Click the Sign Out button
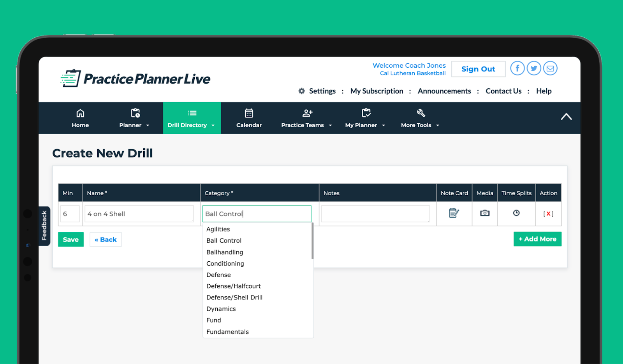The image size is (623, 364). coord(478,69)
